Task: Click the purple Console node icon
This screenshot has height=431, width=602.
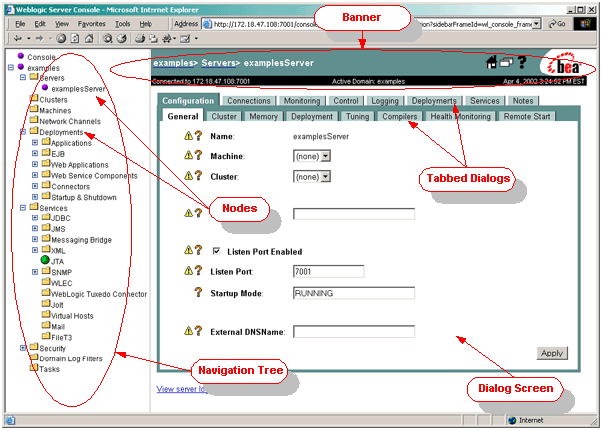Action: pos(21,56)
